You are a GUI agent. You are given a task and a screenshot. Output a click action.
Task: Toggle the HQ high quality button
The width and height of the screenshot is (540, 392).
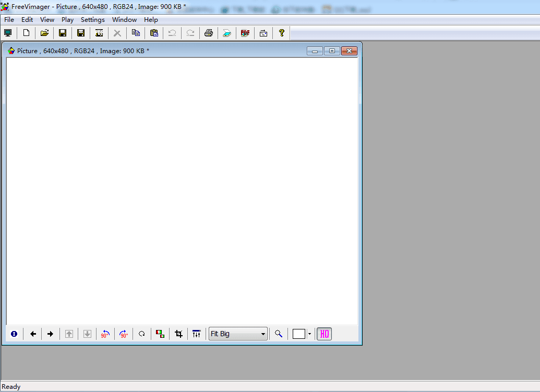coord(324,334)
